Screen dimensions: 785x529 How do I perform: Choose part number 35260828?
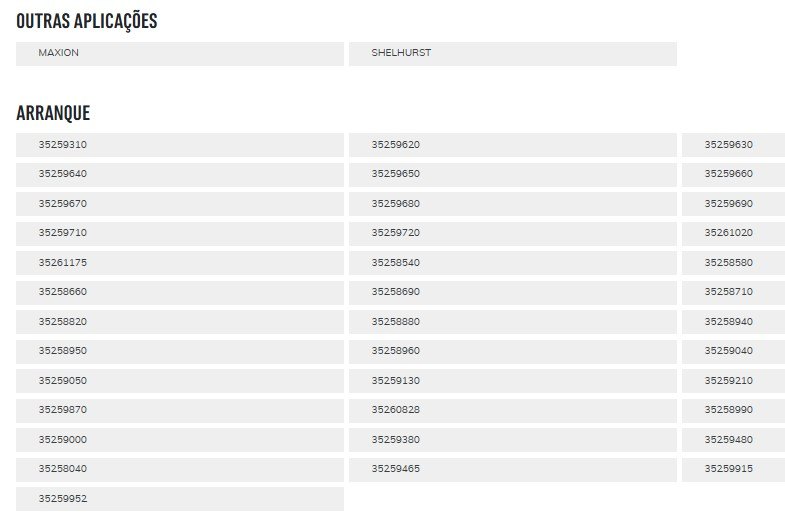coord(513,411)
